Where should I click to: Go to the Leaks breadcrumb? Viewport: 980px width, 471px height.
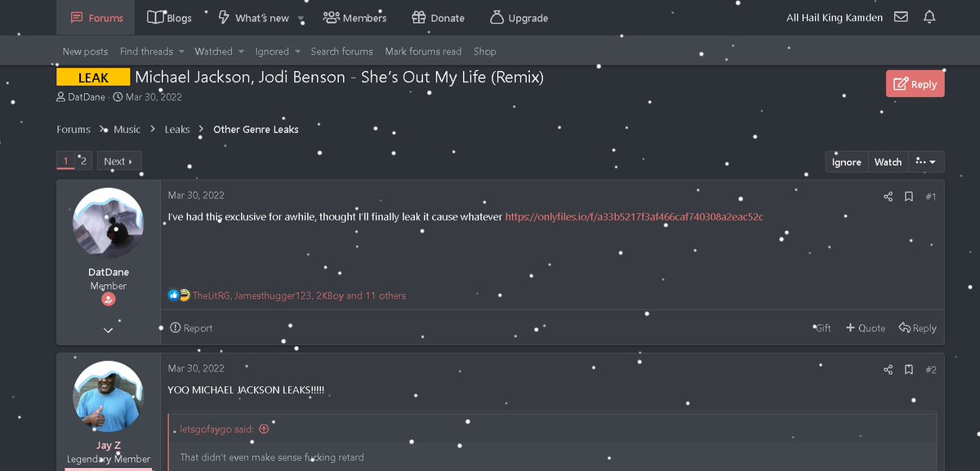[177, 130]
